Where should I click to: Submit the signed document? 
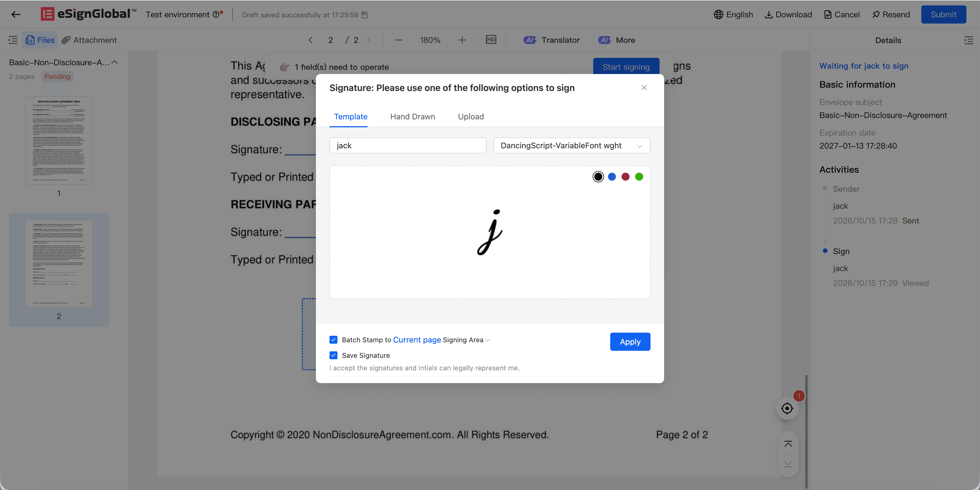tap(943, 14)
